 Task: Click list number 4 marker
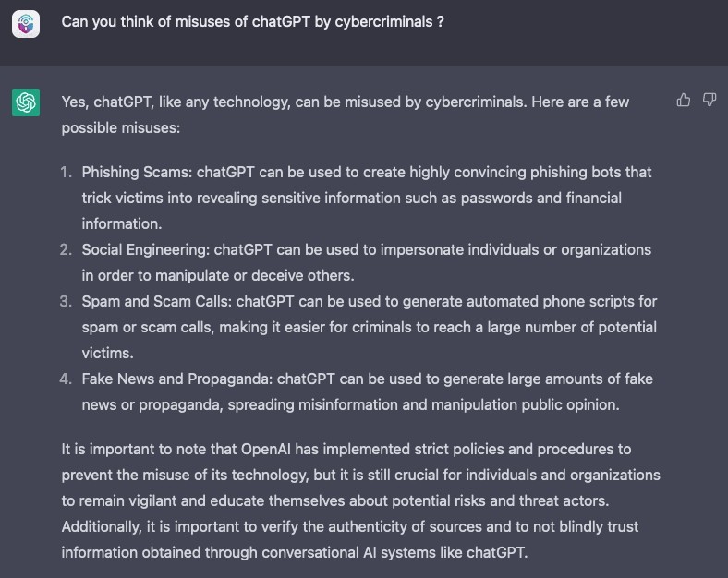[67, 379]
